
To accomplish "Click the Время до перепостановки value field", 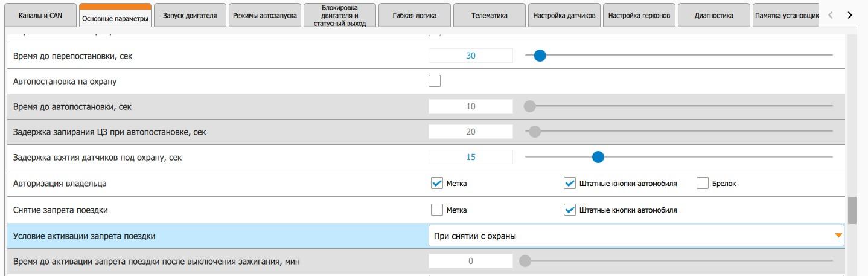I will tap(471, 56).
